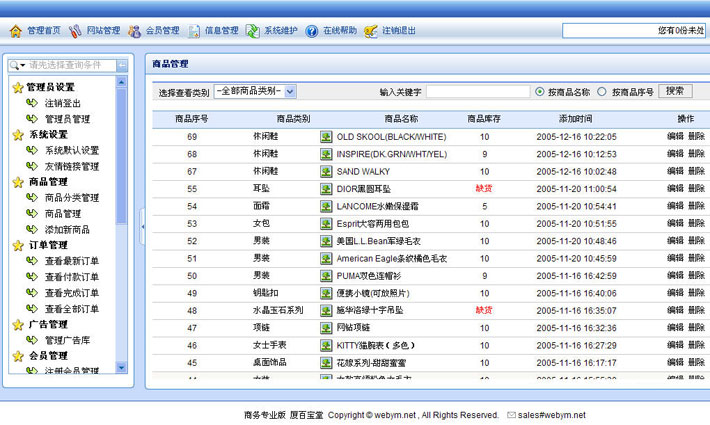This screenshot has width=710, height=425.
Task: Click the image icon for Esprit大容两用包包
Action: tap(326, 224)
